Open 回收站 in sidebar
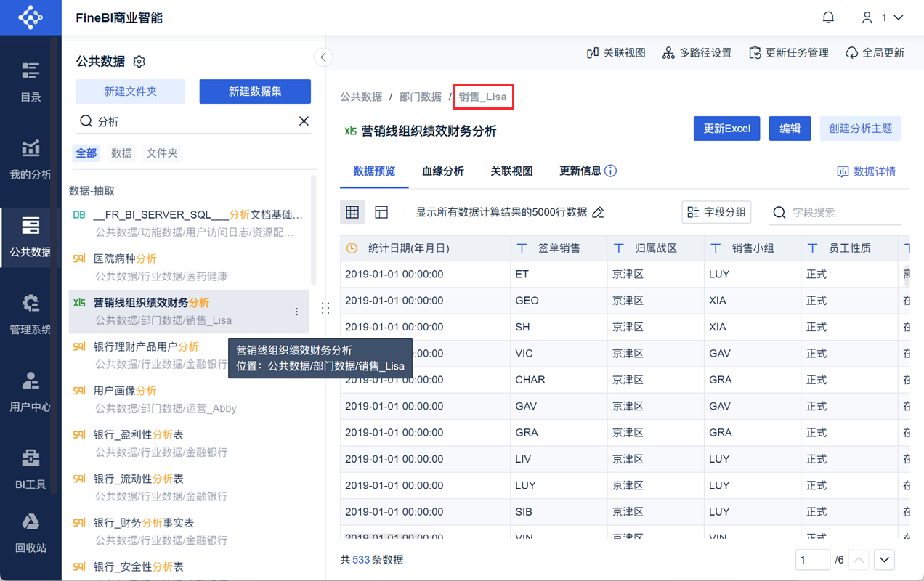Image resolution: width=924 pixels, height=581 pixels. point(31,533)
